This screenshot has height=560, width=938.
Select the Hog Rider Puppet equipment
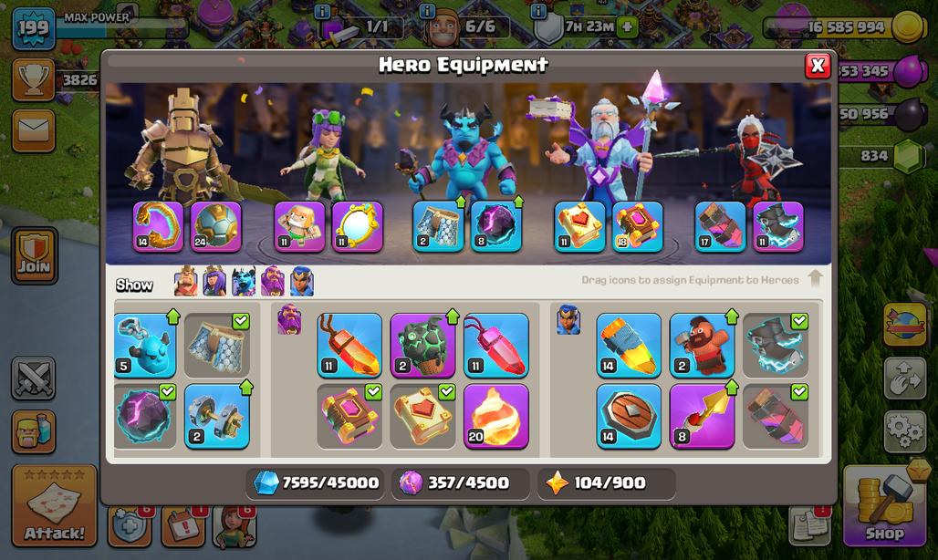(x=702, y=346)
